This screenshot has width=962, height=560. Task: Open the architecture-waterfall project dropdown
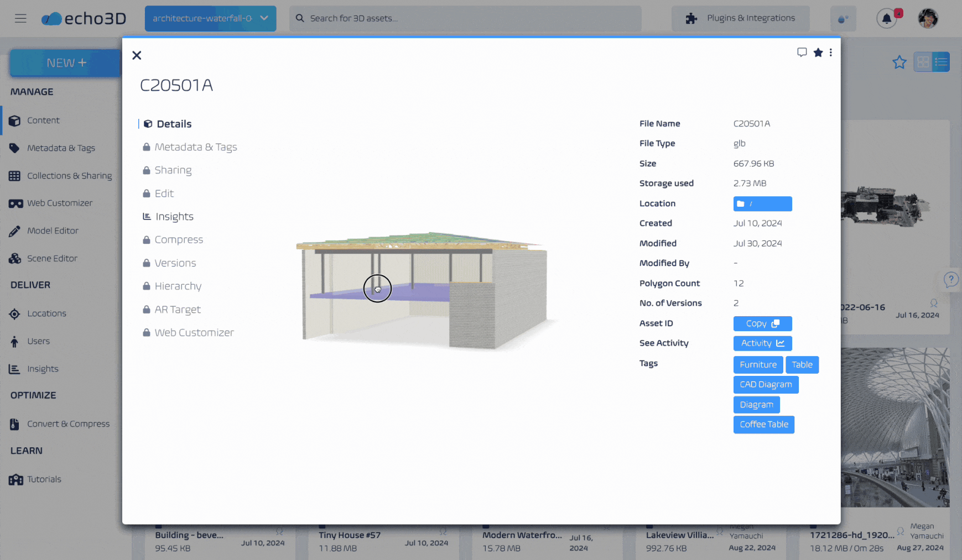210,18
